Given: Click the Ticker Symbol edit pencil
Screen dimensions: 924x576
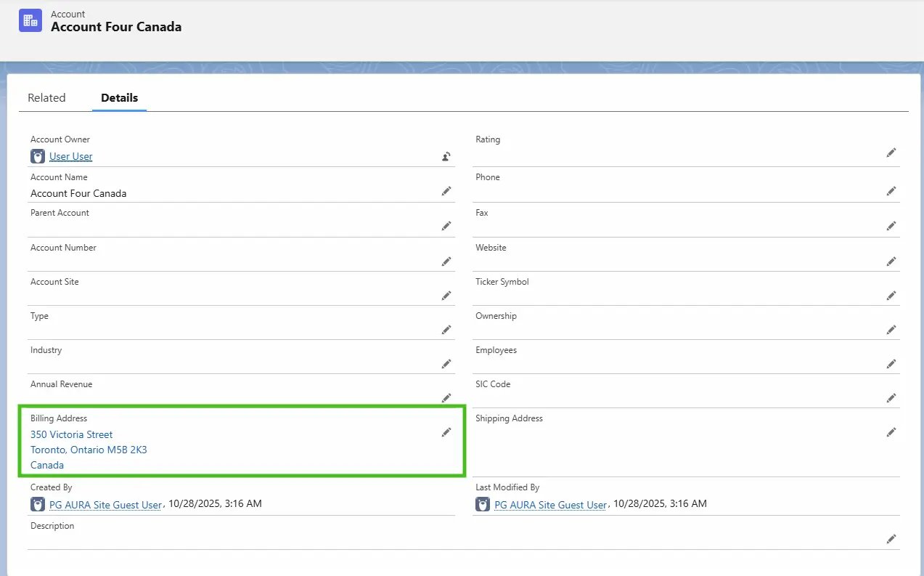Looking at the screenshot, I should (891, 296).
